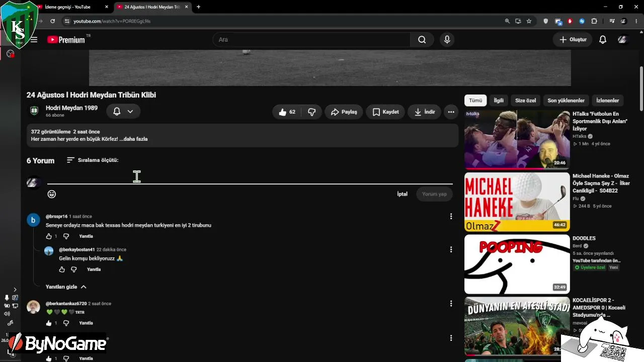Open the shield extension in Chrome toolbar

(x=546, y=21)
